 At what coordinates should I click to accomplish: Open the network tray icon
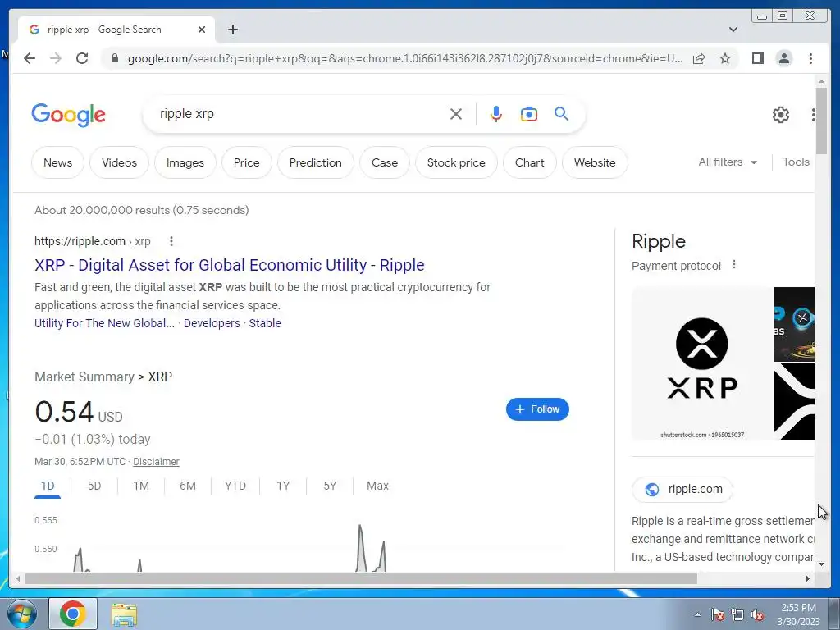pos(737,614)
